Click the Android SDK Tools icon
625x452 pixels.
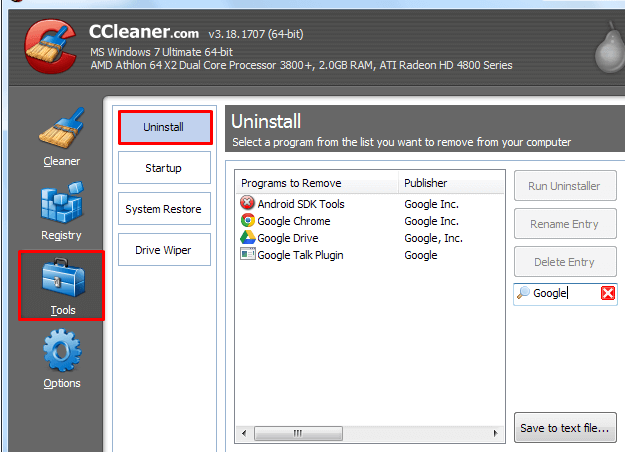[x=247, y=203]
